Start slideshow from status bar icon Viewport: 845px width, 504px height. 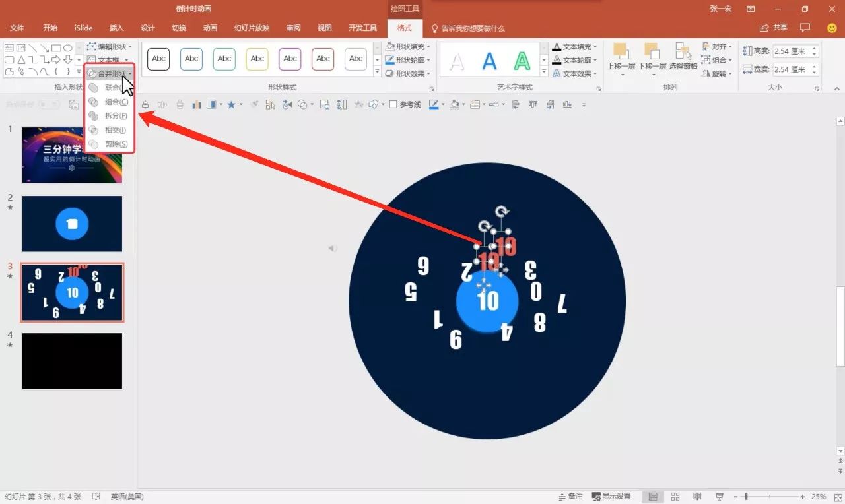720,497
